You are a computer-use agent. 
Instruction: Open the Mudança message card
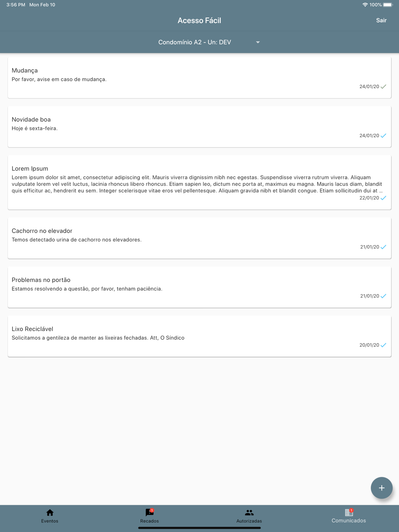[199, 77]
